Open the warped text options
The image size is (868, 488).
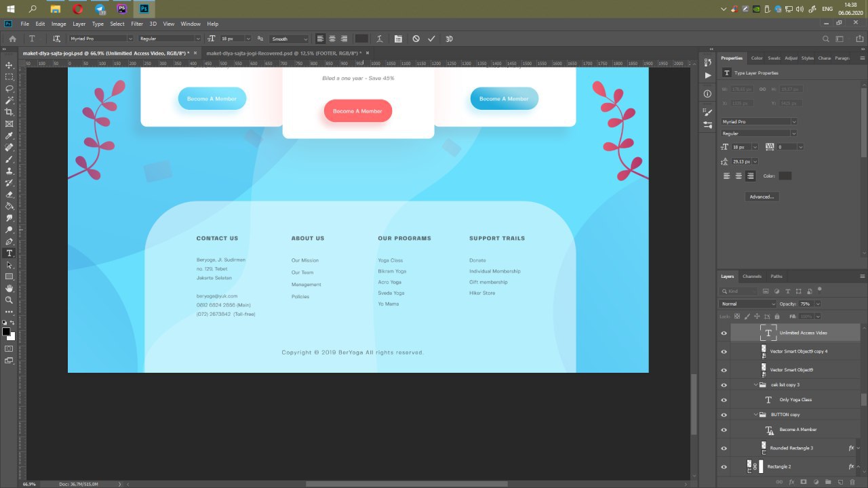pyautogui.click(x=380, y=39)
